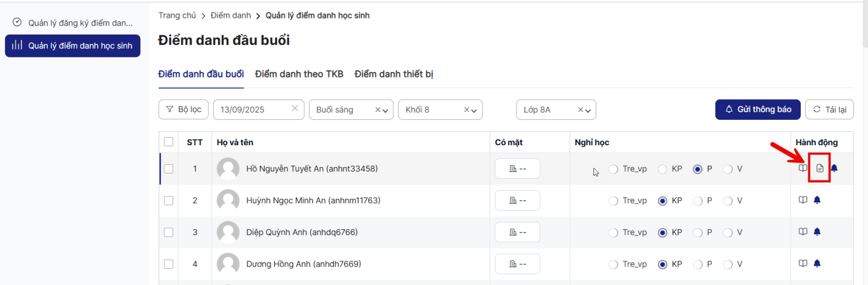Open the Bộ lọc filter button
The height and width of the screenshot is (285, 868).
tap(183, 109)
